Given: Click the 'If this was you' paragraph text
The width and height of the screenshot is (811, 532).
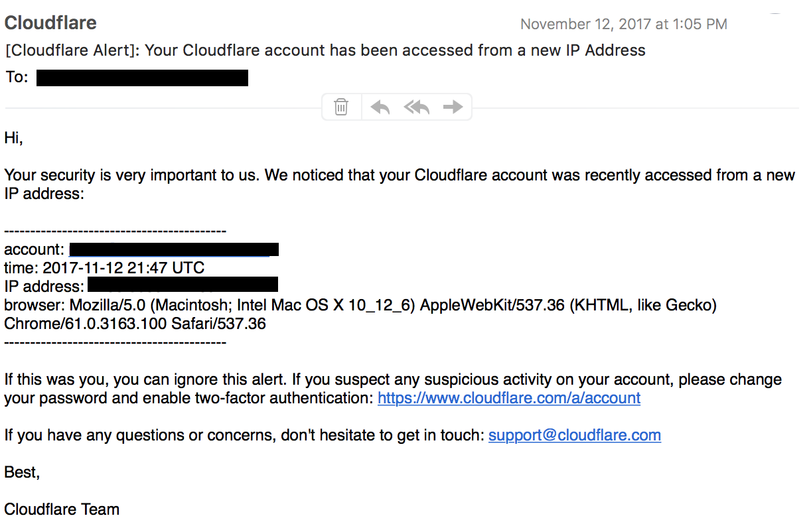Looking at the screenshot, I should coord(393,389).
